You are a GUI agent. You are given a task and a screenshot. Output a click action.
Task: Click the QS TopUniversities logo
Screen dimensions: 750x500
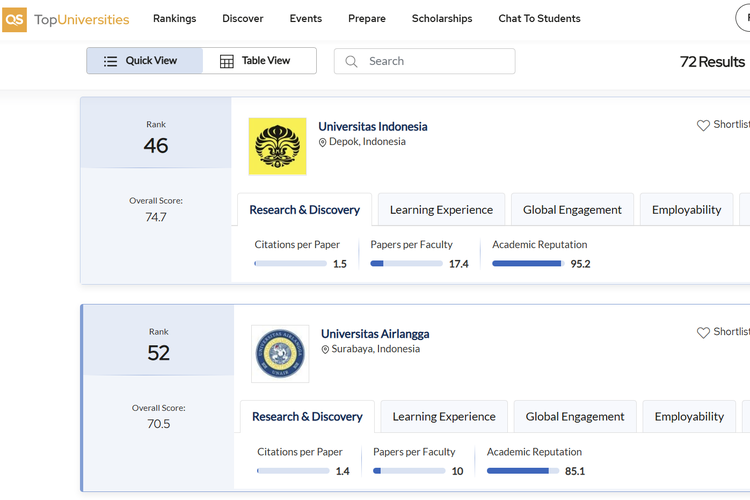66,19
